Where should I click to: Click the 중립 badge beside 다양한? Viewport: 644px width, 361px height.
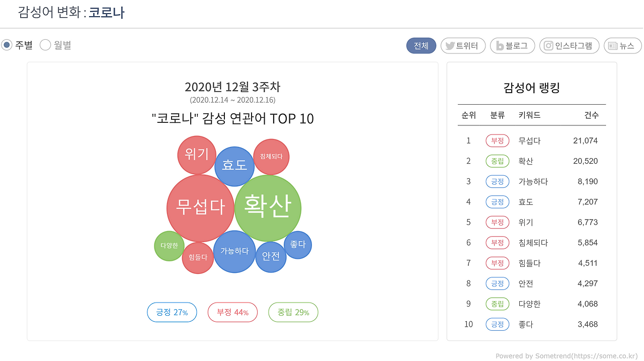(x=497, y=304)
